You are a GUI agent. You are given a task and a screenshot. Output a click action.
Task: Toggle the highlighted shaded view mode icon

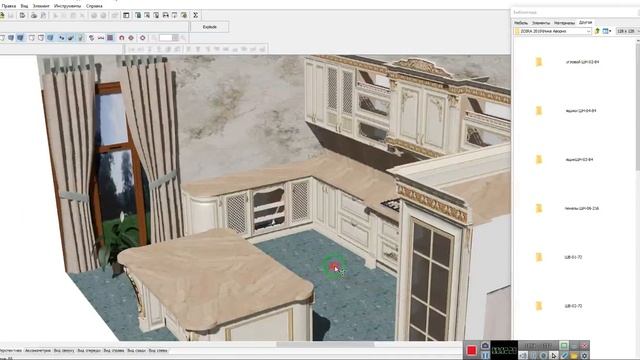(20, 38)
